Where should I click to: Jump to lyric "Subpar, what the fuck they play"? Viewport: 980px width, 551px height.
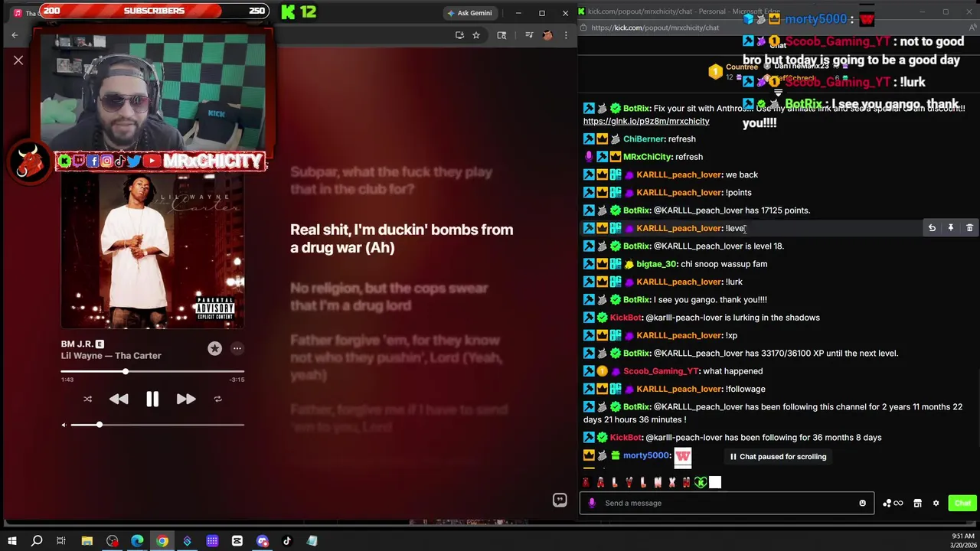(x=391, y=181)
